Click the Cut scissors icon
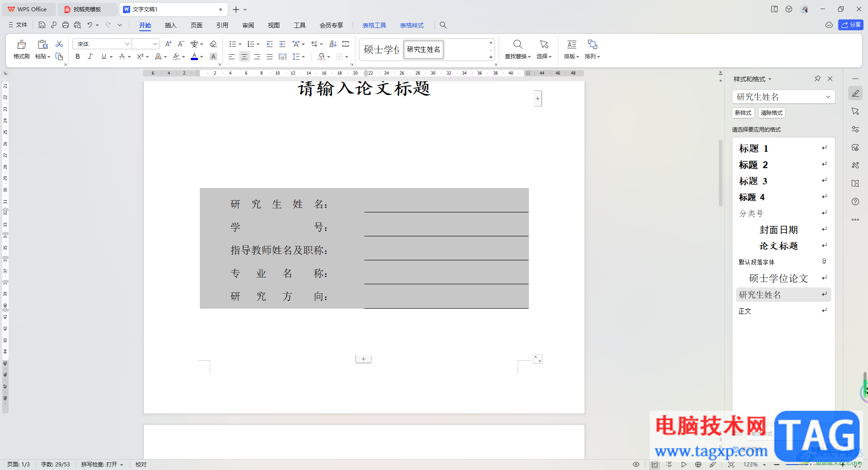The width and height of the screenshot is (868, 470). 59,44
